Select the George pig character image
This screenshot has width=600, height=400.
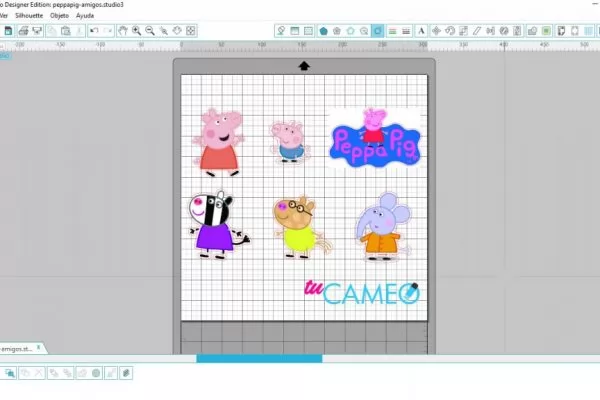(290, 141)
